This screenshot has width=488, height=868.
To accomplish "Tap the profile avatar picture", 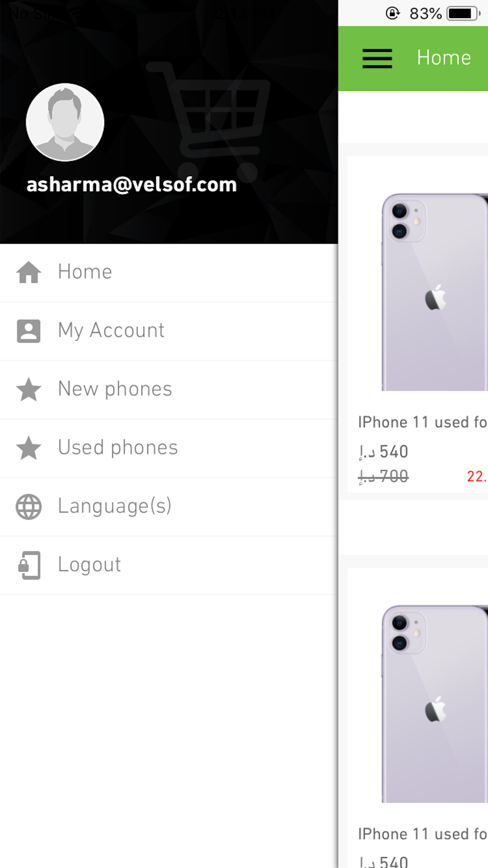I will 65,122.
